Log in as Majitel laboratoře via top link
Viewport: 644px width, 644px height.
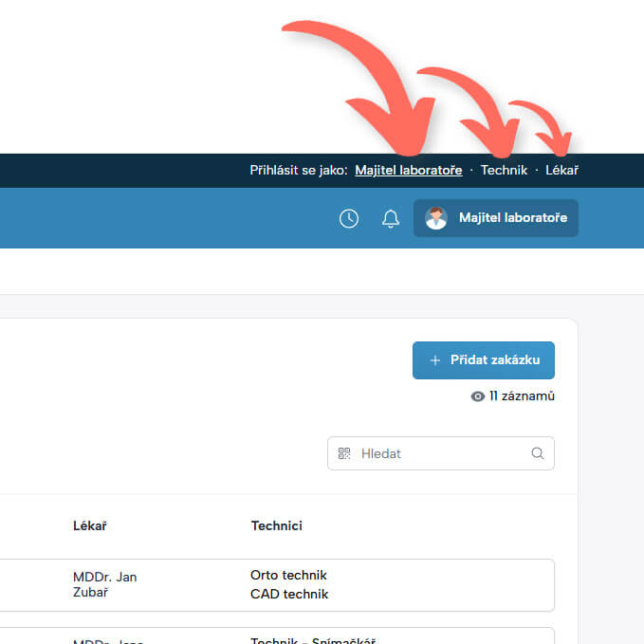tap(408, 171)
